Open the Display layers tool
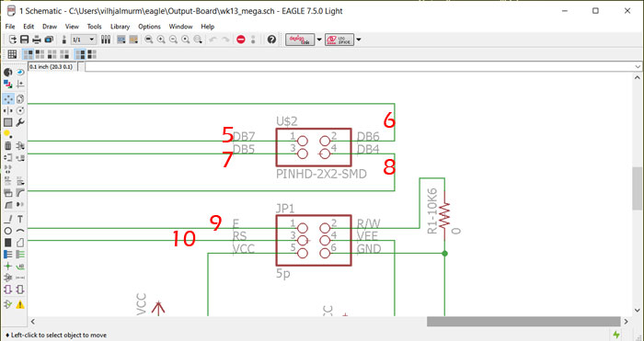 click(x=7, y=85)
